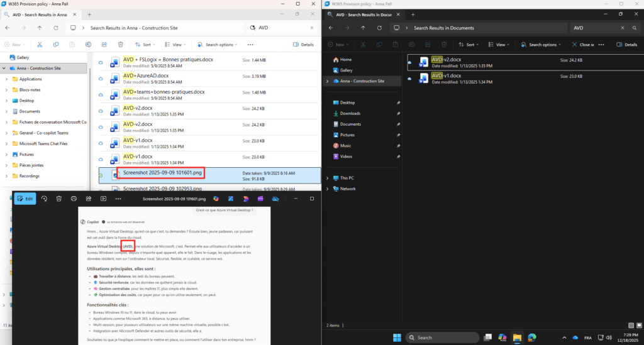Click Close search in dark Explorer toolbar
This screenshot has height=345, width=644.
(582, 45)
